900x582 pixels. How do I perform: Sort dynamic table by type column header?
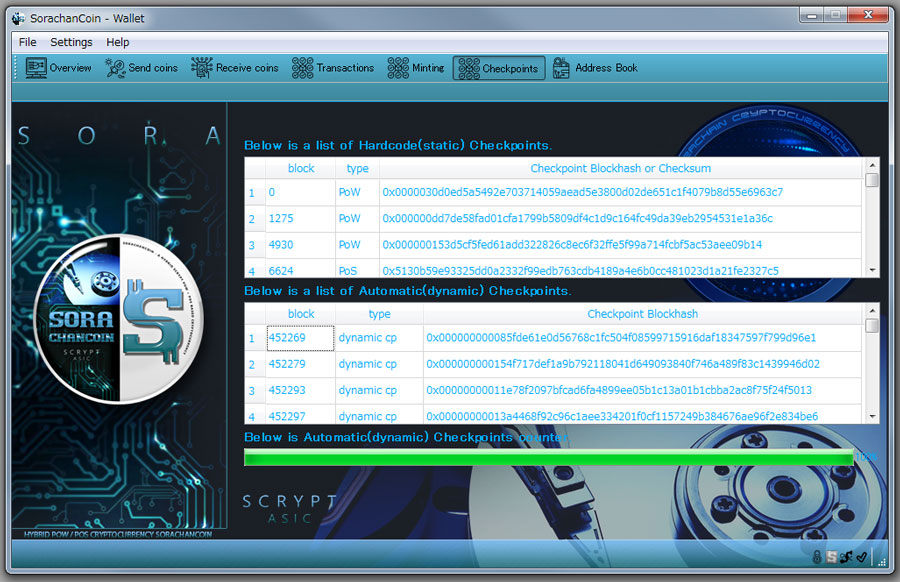pyautogui.click(x=379, y=314)
